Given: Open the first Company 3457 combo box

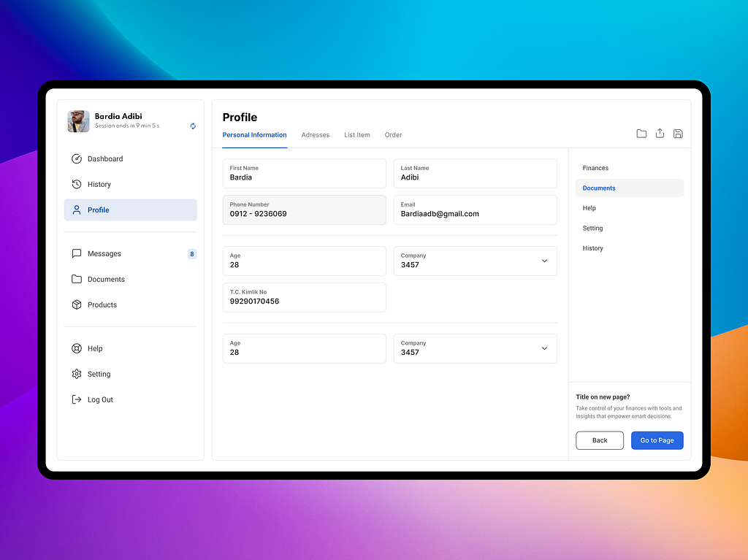Looking at the screenshot, I should point(475,261).
